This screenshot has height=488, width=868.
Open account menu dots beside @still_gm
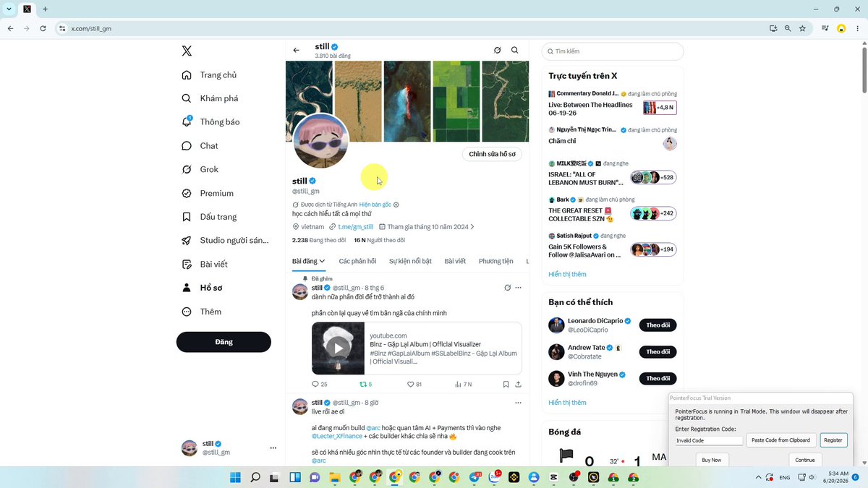pyautogui.click(x=273, y=448)
